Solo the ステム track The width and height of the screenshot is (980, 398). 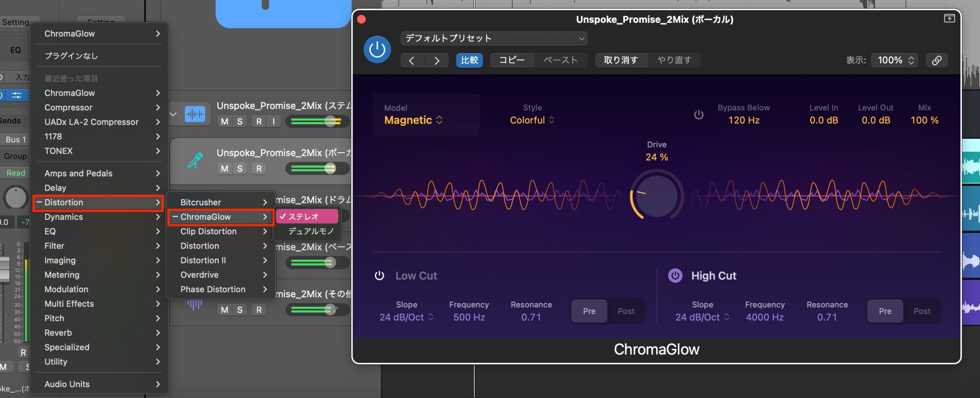click(x=240, y=122)
